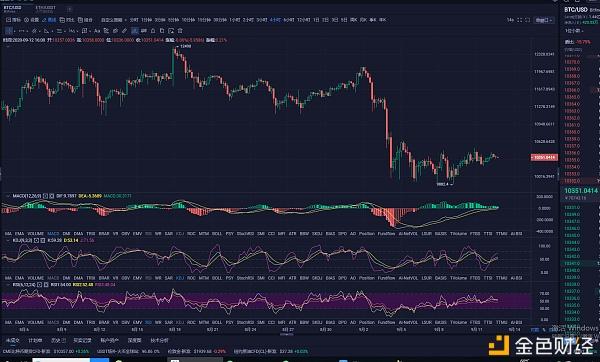Select the 1分钟 timeframe
The image size is (600, 362).
147,20
